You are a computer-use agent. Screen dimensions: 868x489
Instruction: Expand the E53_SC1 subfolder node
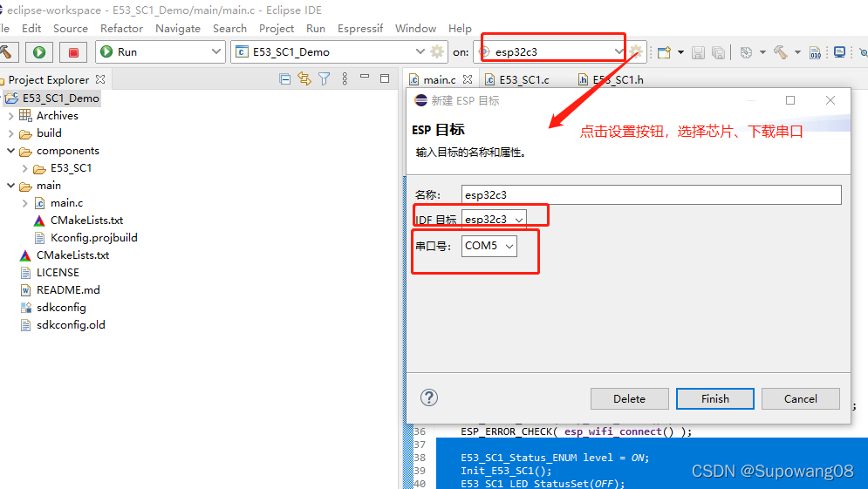coord(25,168)
